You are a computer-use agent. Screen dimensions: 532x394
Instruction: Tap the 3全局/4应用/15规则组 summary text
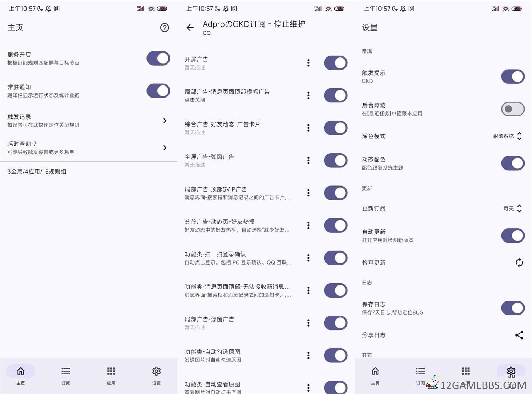coord(37,172)
